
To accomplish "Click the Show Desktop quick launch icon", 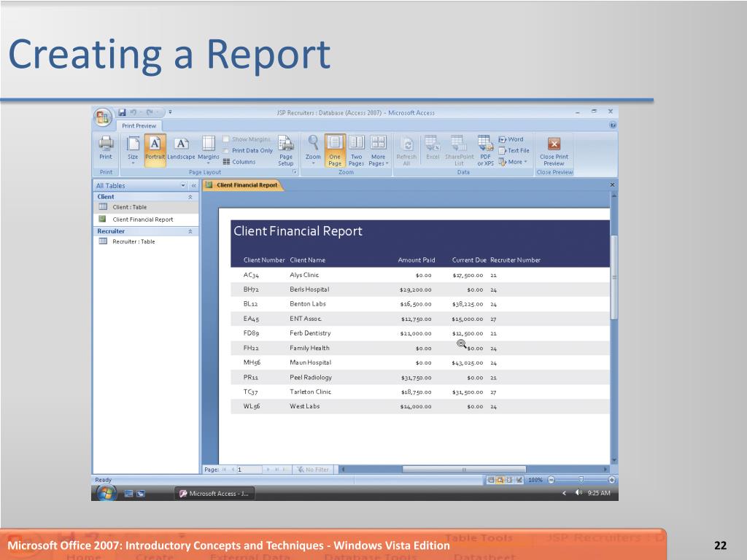I will [x=128, y=494].
